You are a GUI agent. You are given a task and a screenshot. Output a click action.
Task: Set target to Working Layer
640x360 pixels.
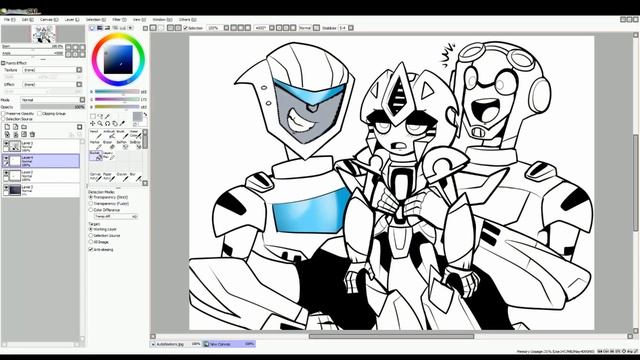pos(91,229)
